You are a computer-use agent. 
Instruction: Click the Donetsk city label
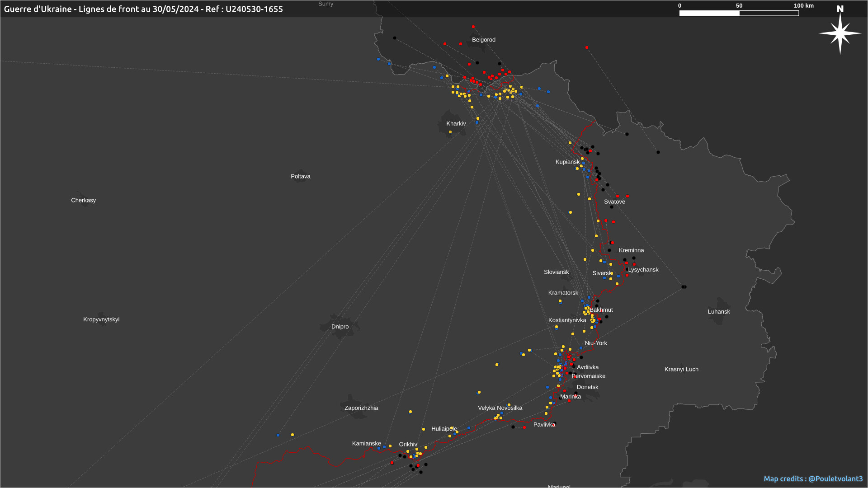[x=587, y=387]
